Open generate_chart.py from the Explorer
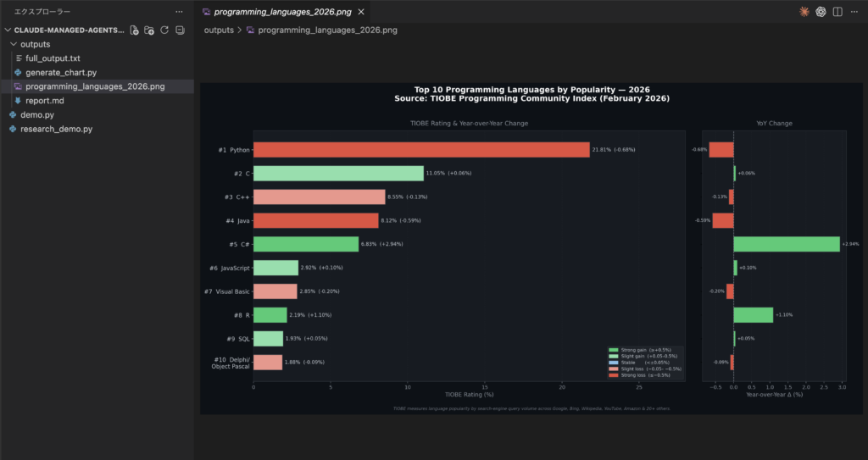Screen dimensions: 868x460 tap(61, 73)
